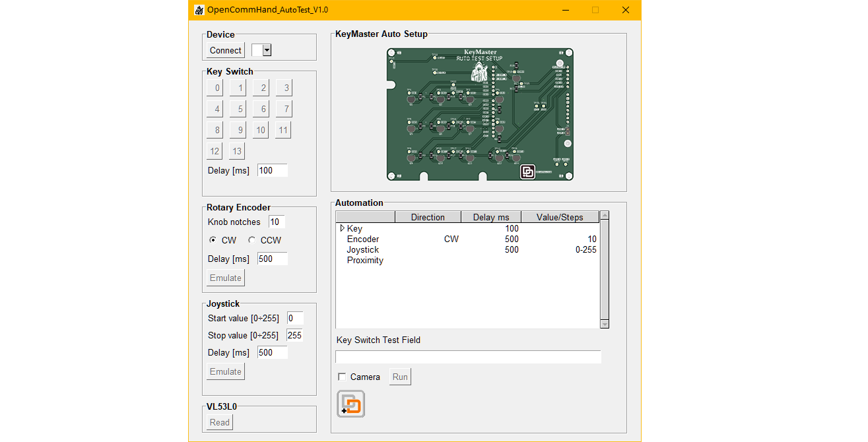This screenshot has width=868, height=442.
Task: Select the CW rotation radio button
Action: tap(213, 240)
